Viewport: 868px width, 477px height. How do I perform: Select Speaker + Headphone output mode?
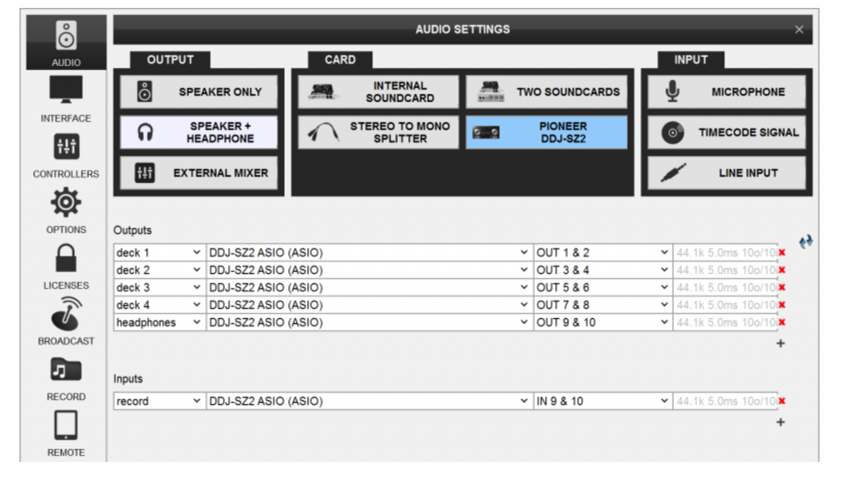tap(198, 132)
